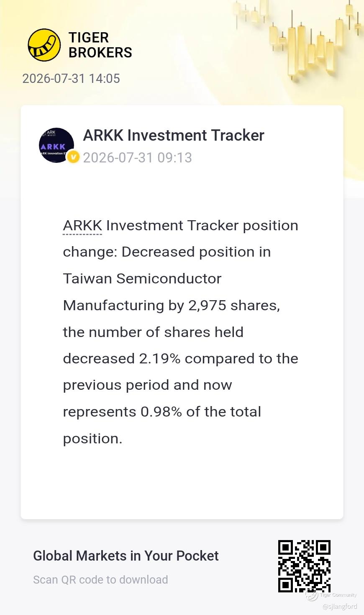Click the Taiwan Semiconductor text in the post
Screen dimensions: 364x615
[x=142, y=278]
